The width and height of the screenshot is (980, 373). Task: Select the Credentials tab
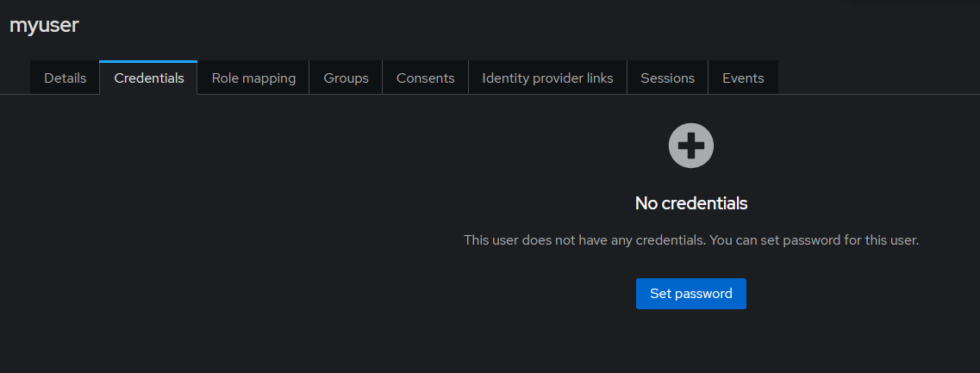point(149,78)
